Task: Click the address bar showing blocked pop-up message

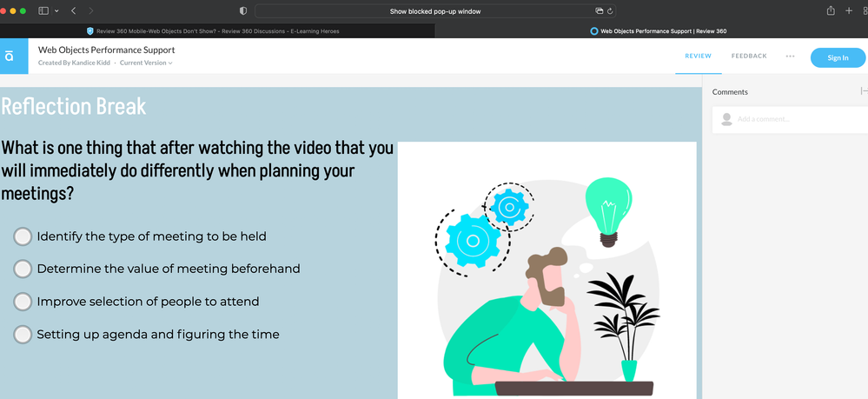Action: pos(435,11)
